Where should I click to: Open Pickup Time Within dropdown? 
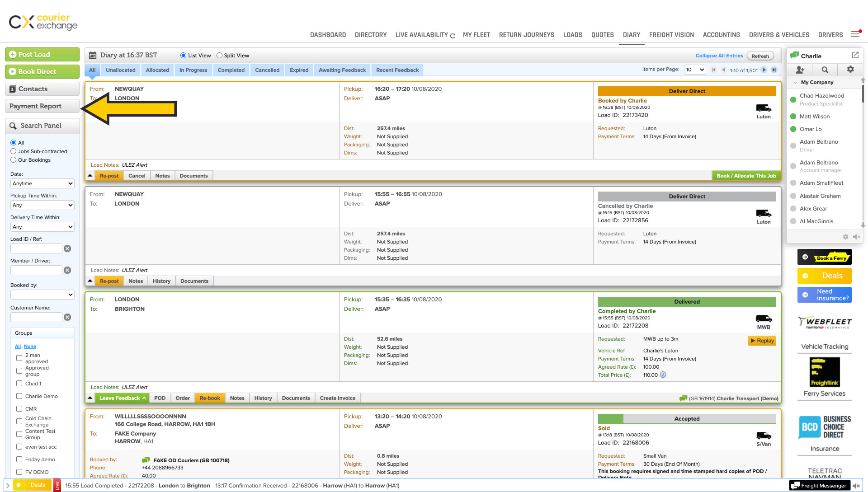tap(42, 205)
